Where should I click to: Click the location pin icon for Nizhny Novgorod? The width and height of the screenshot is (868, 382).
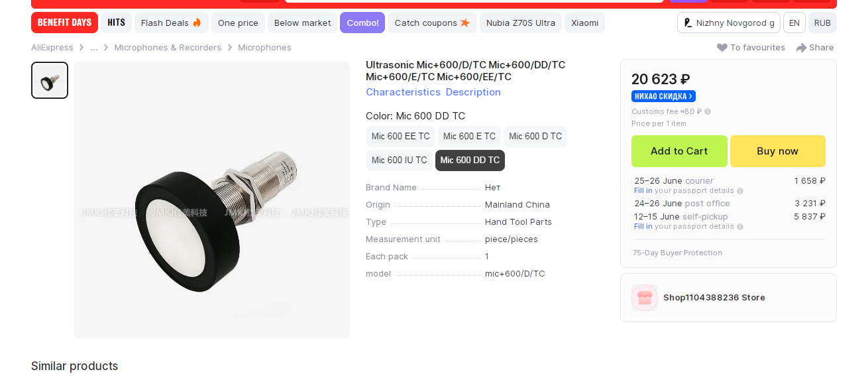[x=688, y=23]
